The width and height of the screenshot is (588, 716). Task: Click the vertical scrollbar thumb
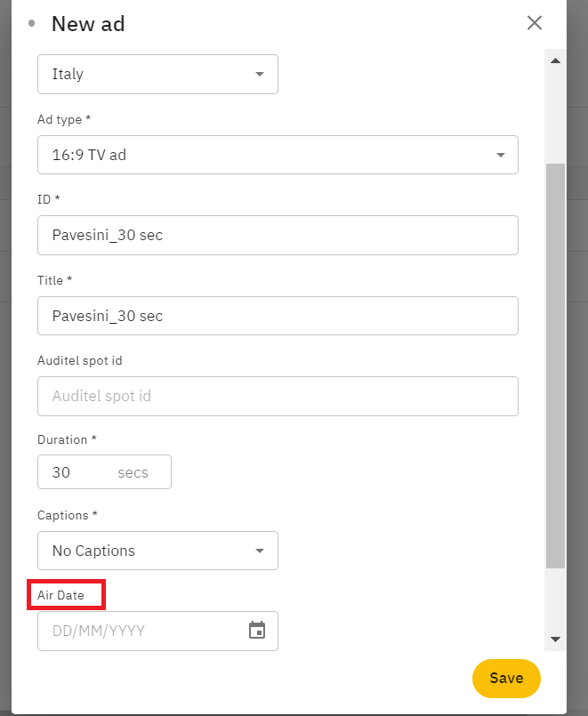pos(555,365)
